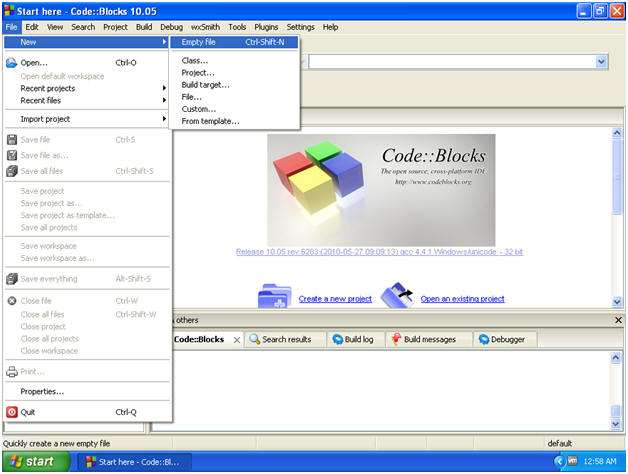Open the wxSmith menu

pos(205,27)
